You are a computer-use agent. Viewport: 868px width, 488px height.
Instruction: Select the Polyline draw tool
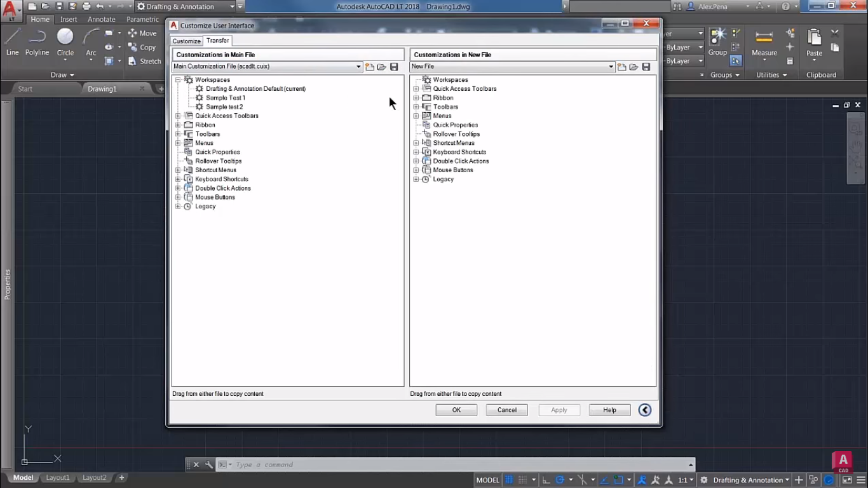coord(37,42)
